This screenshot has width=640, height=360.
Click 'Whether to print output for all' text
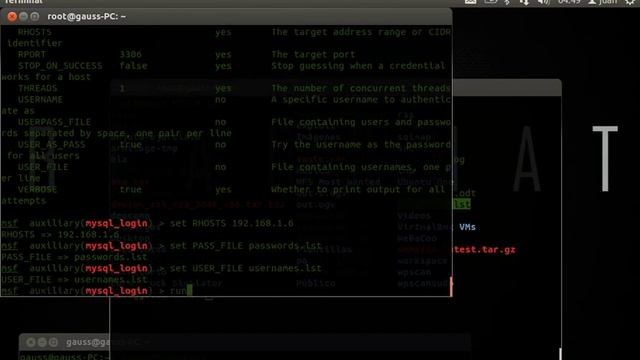[x=358, y=189]
